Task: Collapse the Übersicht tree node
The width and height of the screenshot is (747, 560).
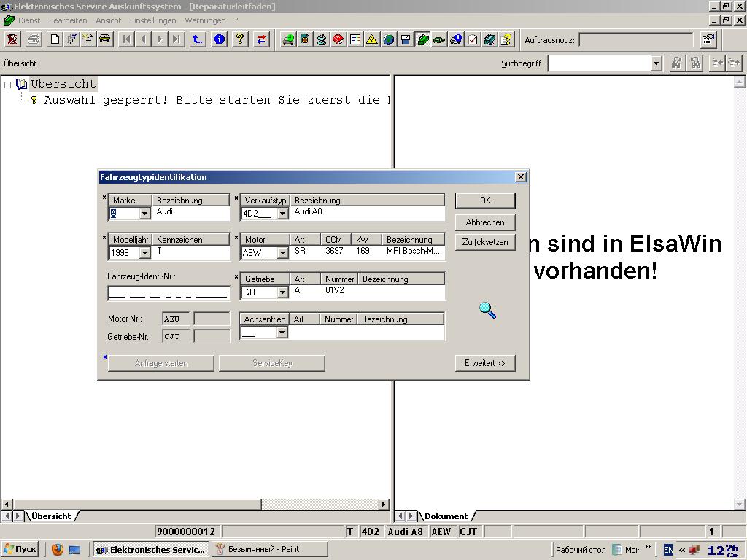Action: pyautogui.click(x=7, y=85)
